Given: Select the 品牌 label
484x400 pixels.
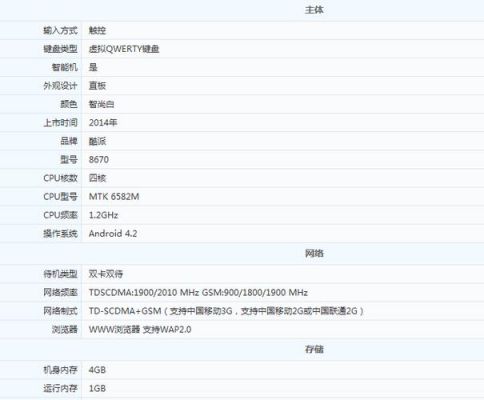Looking at the screenshot, I should pos(69,141).
